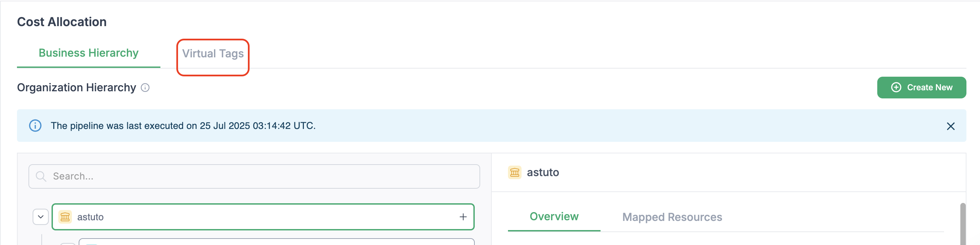This screenshot has width=980, height=245.
Task: Dismiss the pipeline execution banner
Action: pyautogui.click(x=950, y=126)
